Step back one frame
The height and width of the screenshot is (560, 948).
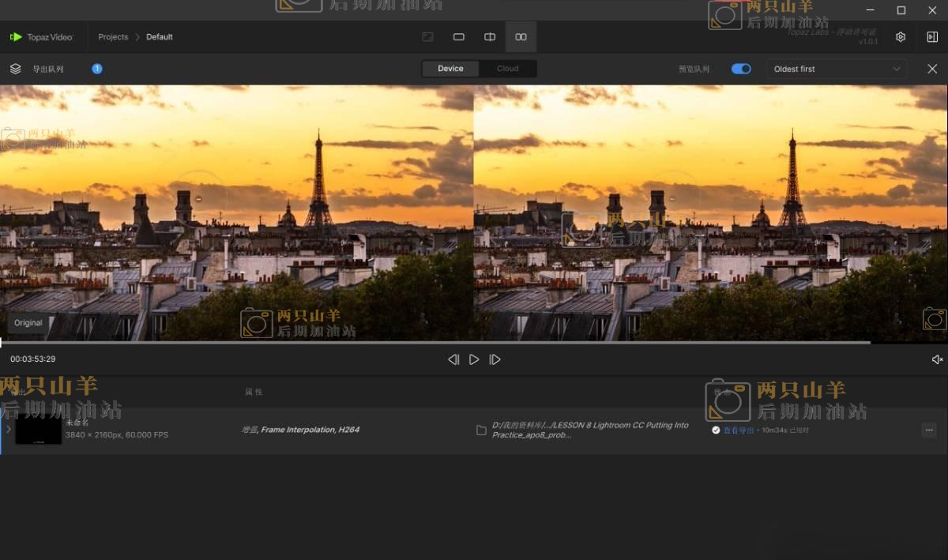tap(453, 359)
